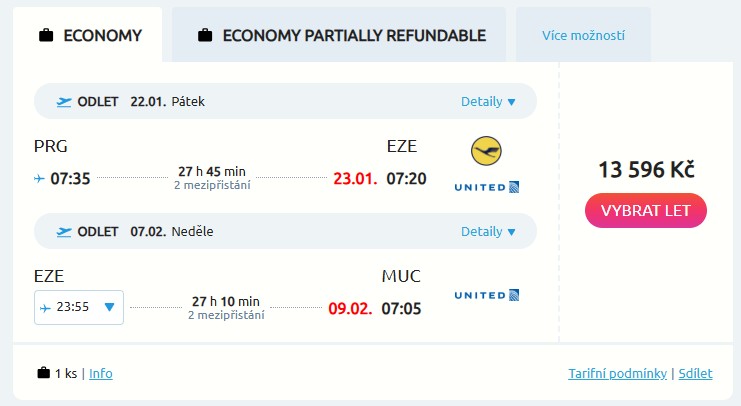Click the plane icon beside 22.01. departure
This screenshot has height=406, width=741.
click(x=65, y=102)
